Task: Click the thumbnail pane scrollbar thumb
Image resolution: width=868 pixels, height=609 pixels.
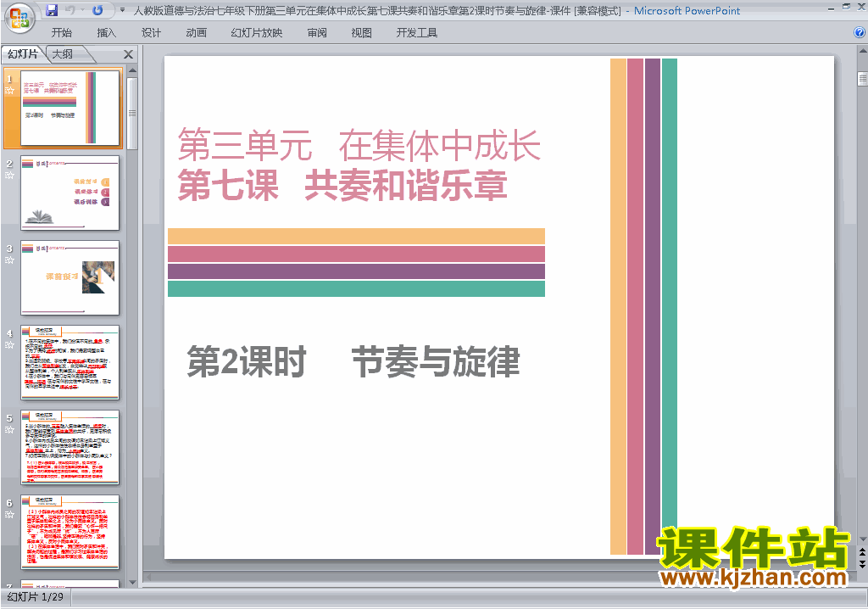Action: [x=132, y=113]
